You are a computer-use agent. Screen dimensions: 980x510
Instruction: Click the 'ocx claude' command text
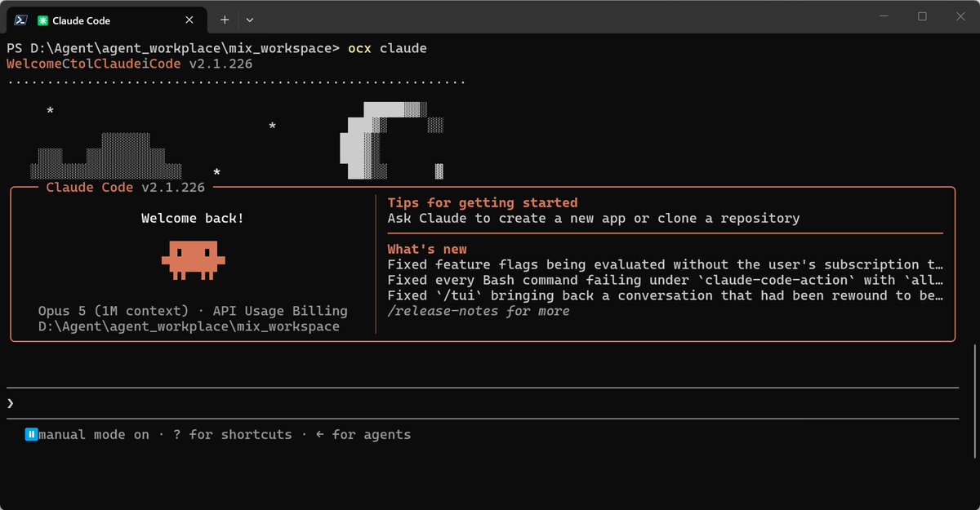pyautogui.click(x=387, y=48)
